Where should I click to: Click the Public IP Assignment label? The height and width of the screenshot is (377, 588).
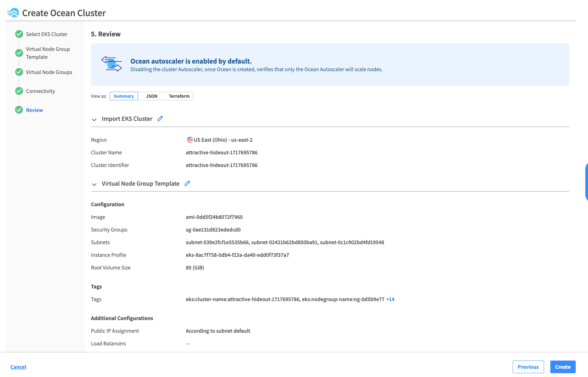pos(115,331)
